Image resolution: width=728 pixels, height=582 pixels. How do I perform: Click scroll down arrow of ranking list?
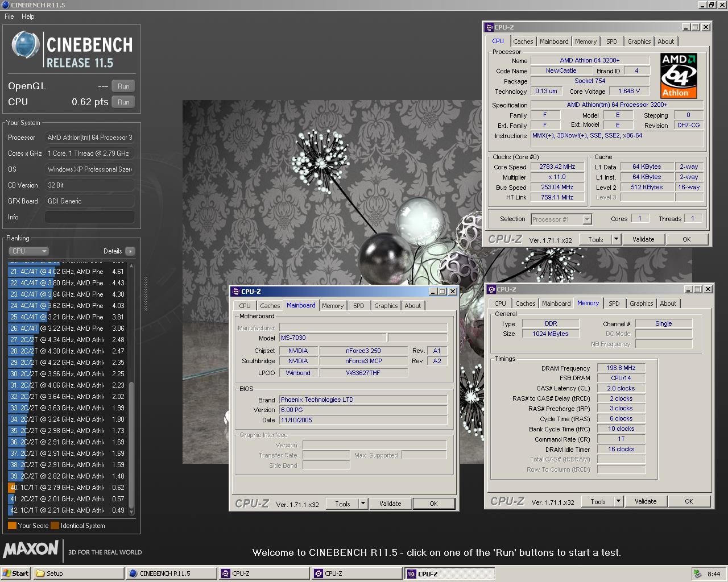click(131, 513)
